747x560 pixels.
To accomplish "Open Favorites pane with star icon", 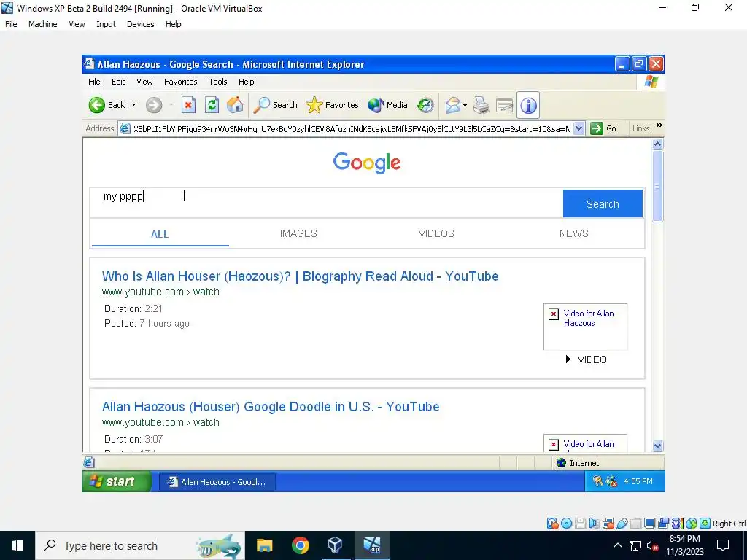I will (333, 105).
